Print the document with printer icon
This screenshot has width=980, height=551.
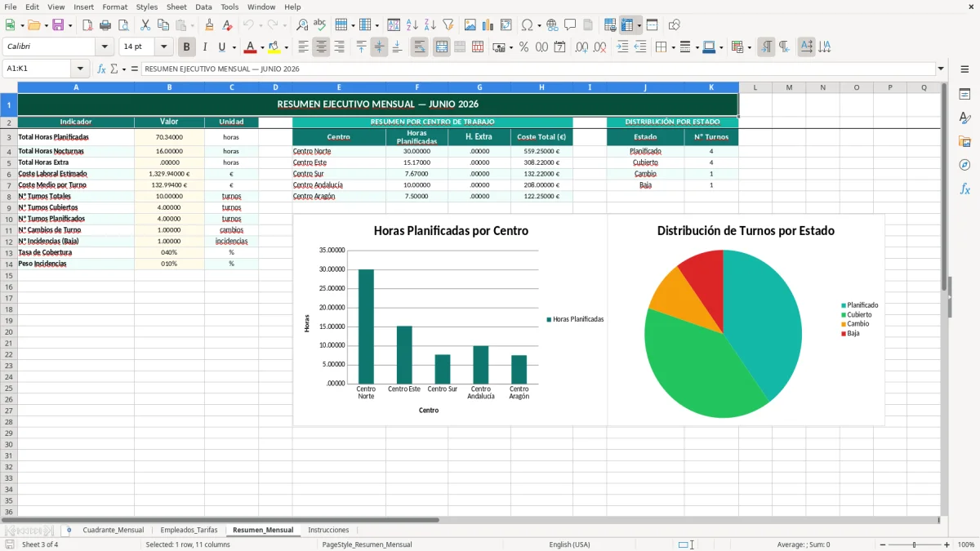[x=105, y=25]
